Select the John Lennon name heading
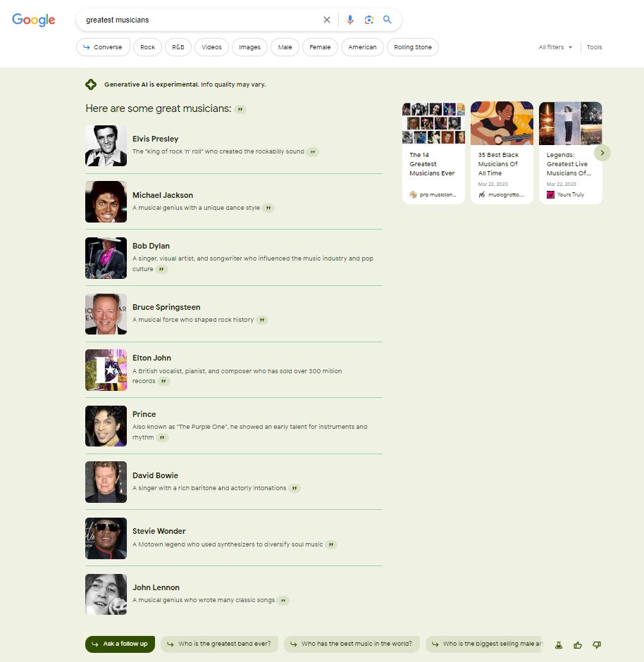The width and height of the screenshot is (644, 662). point(156,587)
